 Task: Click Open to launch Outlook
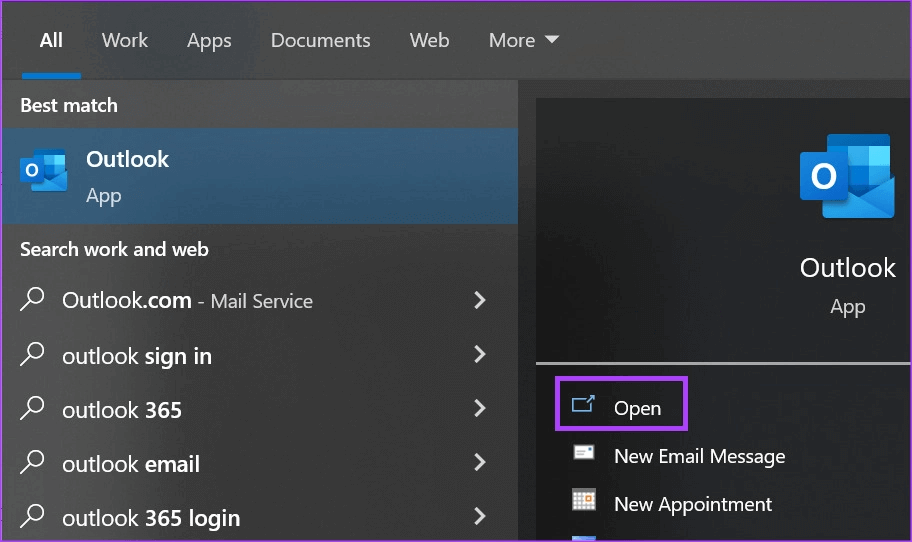[x=621, y=404]
